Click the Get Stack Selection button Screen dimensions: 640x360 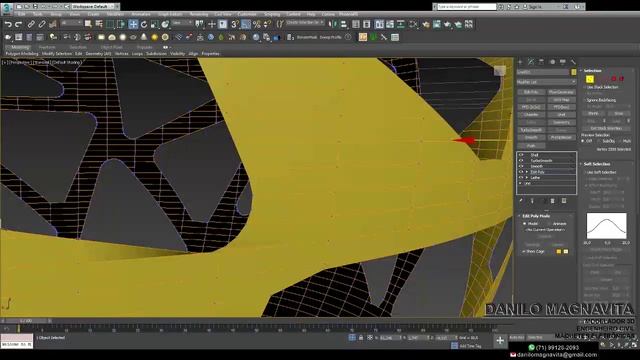(x=606, y=129)
